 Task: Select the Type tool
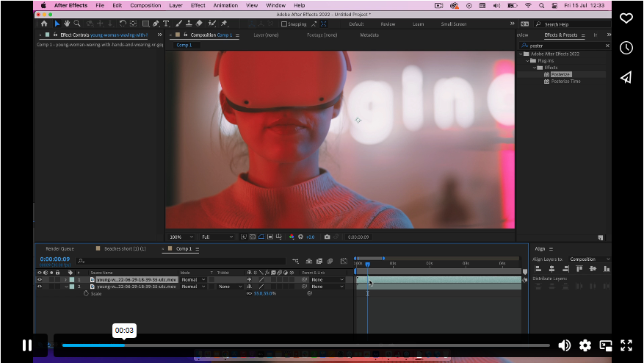(x=166, y=24)
